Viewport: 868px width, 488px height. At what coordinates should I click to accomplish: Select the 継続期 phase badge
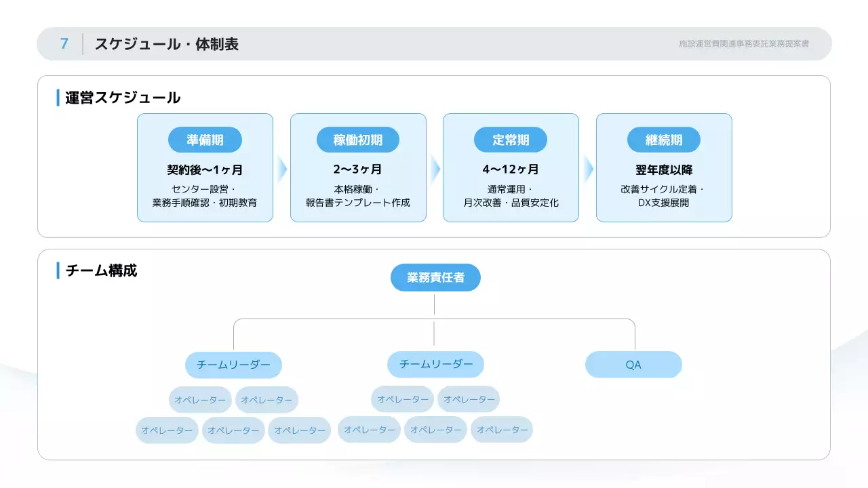pyautogui.click(x=664, y=140)
